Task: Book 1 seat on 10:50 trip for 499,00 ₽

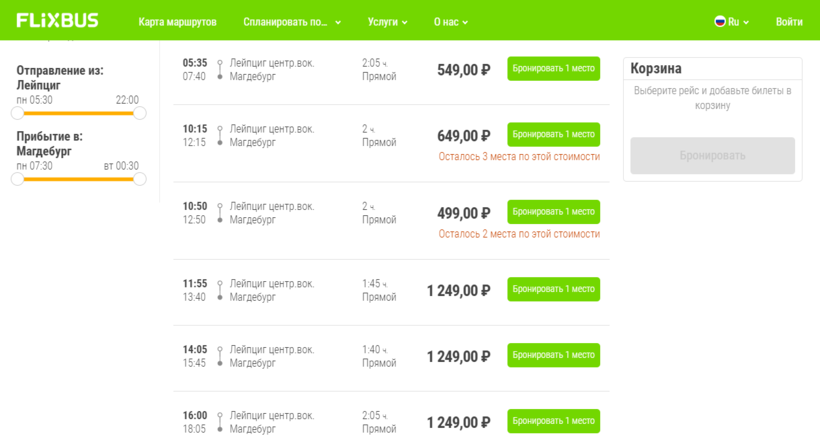Action: click(553, 212)
